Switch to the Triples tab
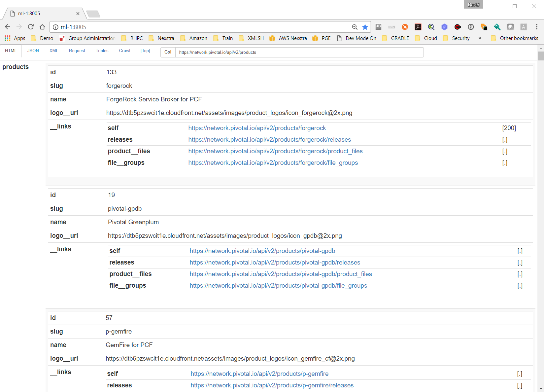Viewport: 544px width, 392px height. click(x=102, y=51)
